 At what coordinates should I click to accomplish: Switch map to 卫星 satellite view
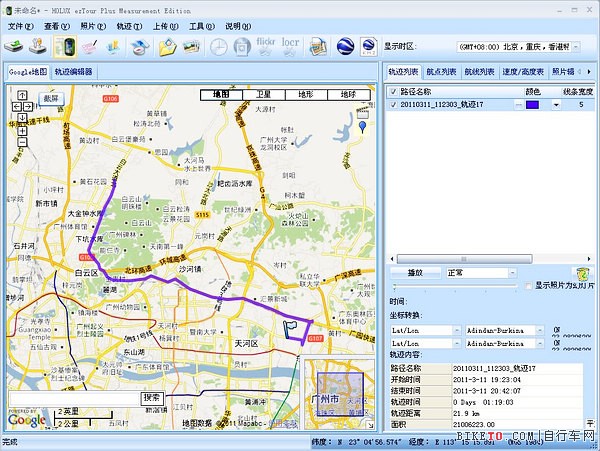click(265, 94)
